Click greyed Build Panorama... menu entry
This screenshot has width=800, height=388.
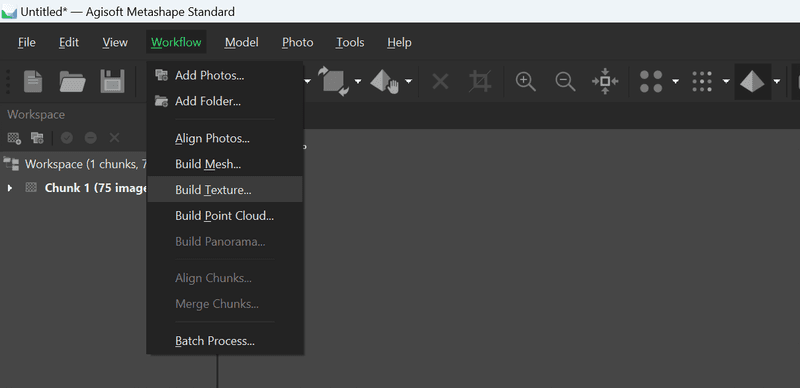225,241
